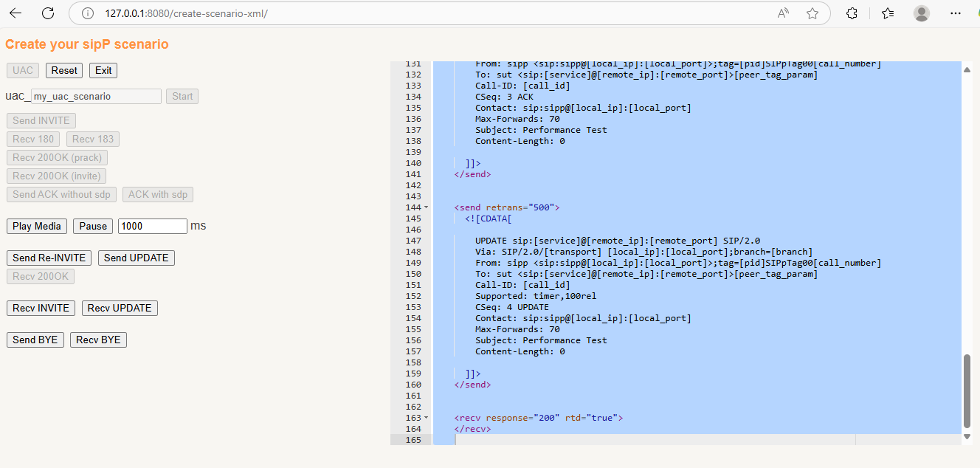This screenshot has width=980, height=468.
Task: Refresh the current page
Action: [49, 13]
